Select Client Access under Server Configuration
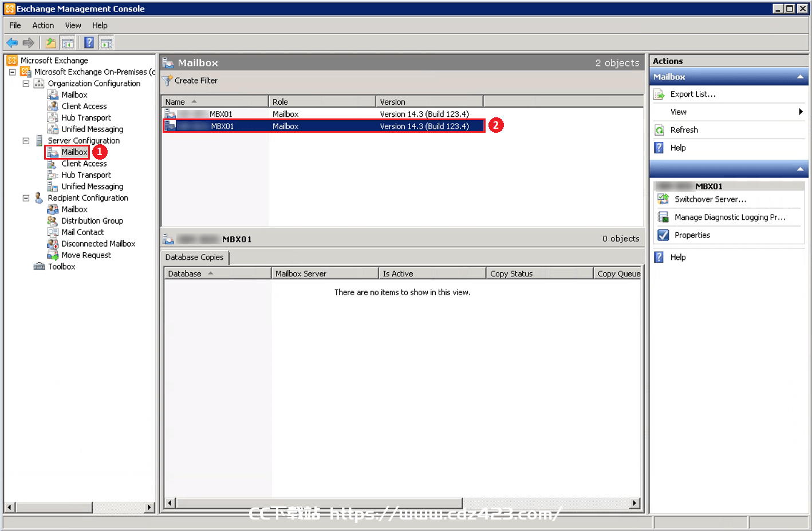 tap(84, 164)
